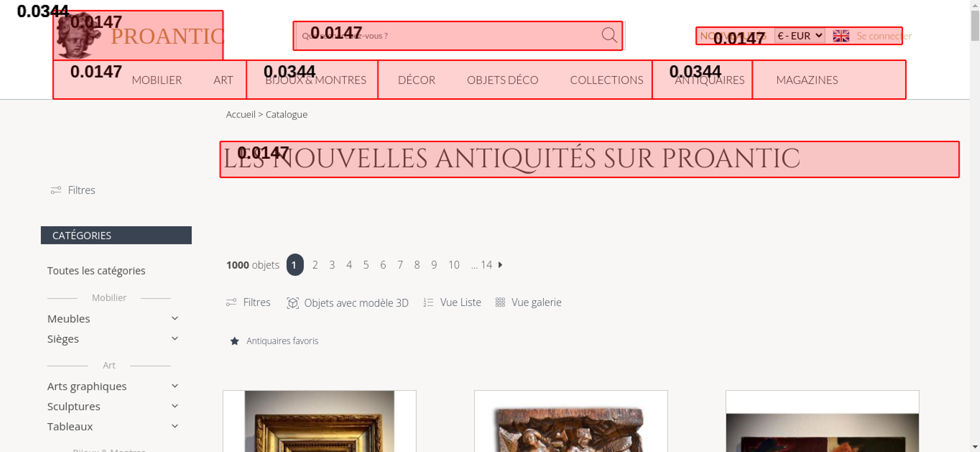Open the COLLECTIONS menu
The height and width of the screenshot is (452, 980).
tap(607, 80)
